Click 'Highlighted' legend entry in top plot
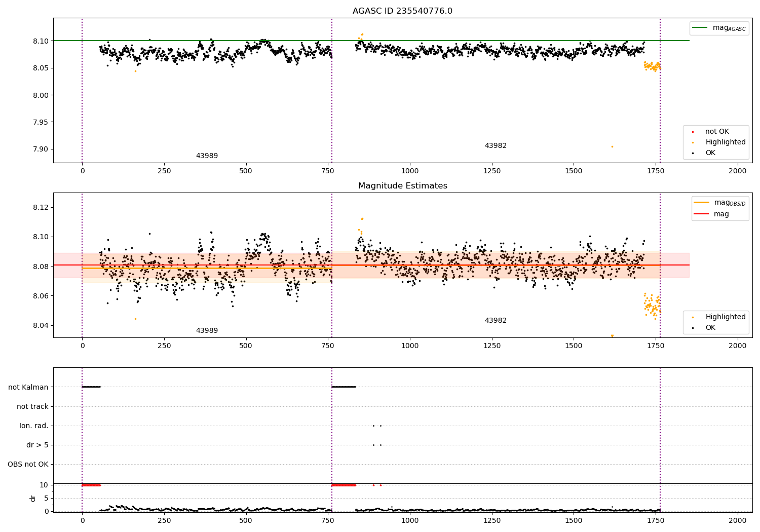 (726, 142)
